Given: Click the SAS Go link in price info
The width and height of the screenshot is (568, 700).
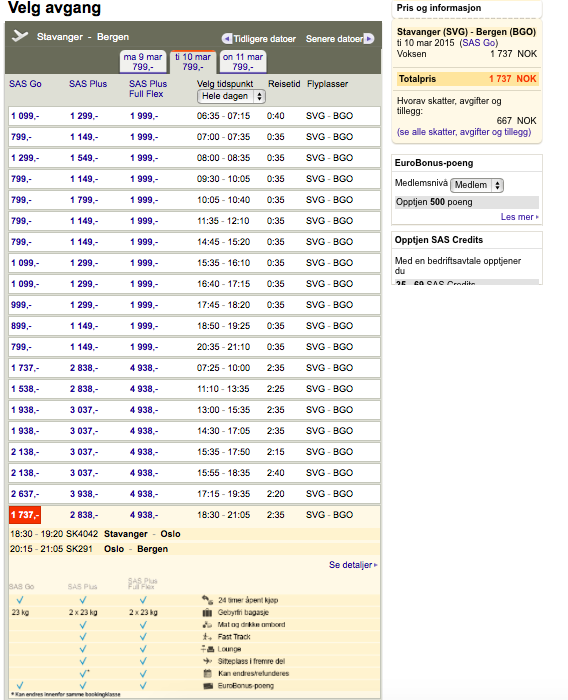Looking at the screenshot, I should [479, 43].
